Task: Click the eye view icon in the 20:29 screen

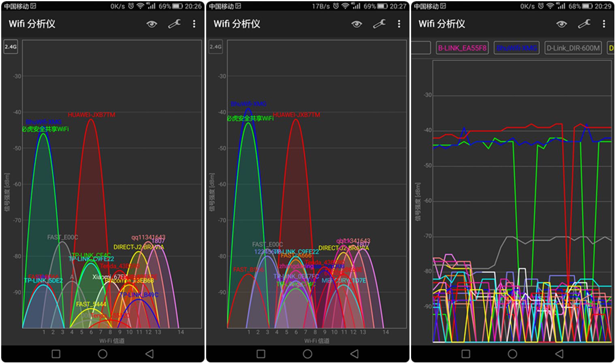Action: (x=561, y=24)
